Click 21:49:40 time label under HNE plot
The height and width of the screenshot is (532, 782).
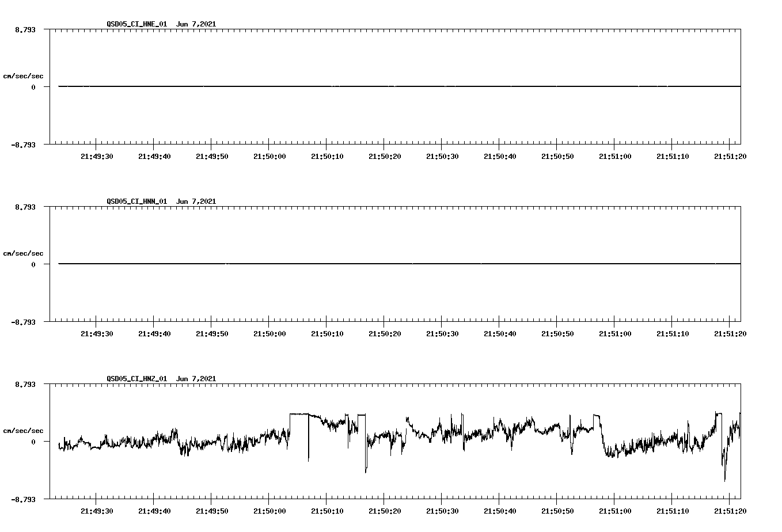point(154,157)
